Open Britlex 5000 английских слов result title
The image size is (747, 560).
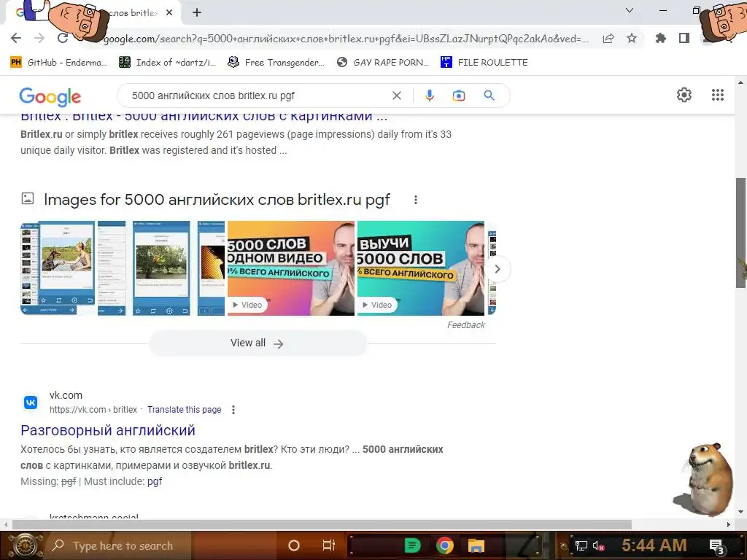coord(204,117)
